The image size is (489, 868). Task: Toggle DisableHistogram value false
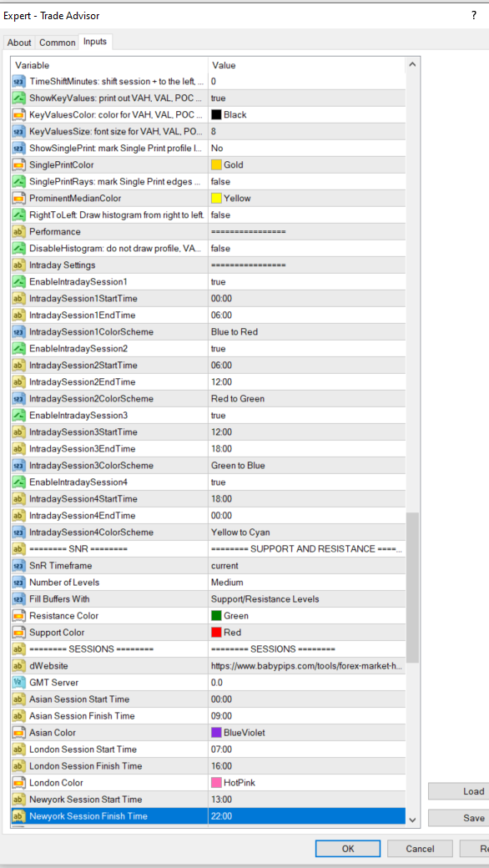point(306,248)
